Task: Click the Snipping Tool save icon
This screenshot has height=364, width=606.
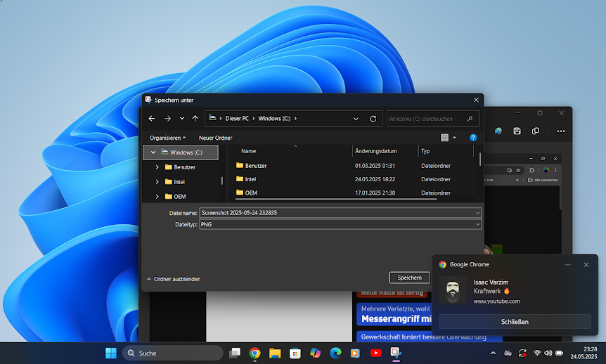Action: 517,131
